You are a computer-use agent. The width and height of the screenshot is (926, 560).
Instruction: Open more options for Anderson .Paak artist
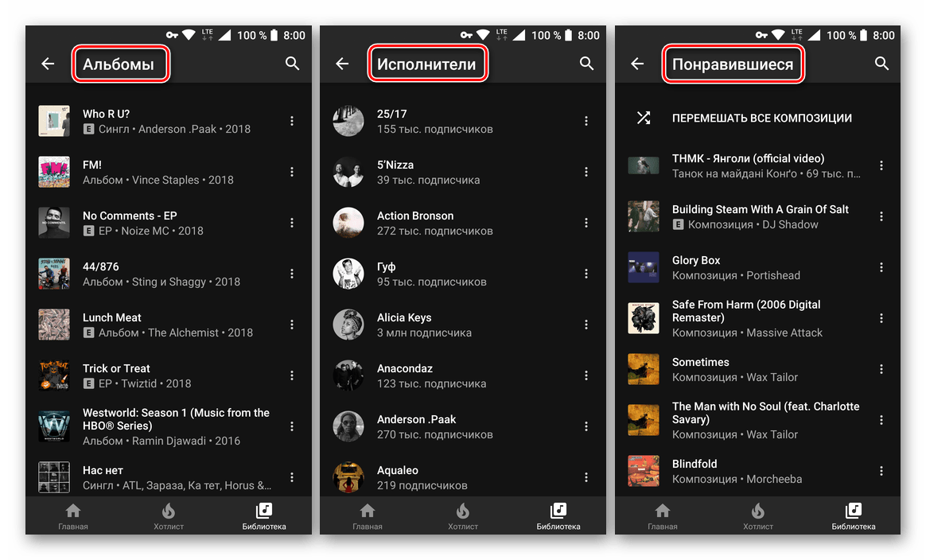click(x=586, y=426)
